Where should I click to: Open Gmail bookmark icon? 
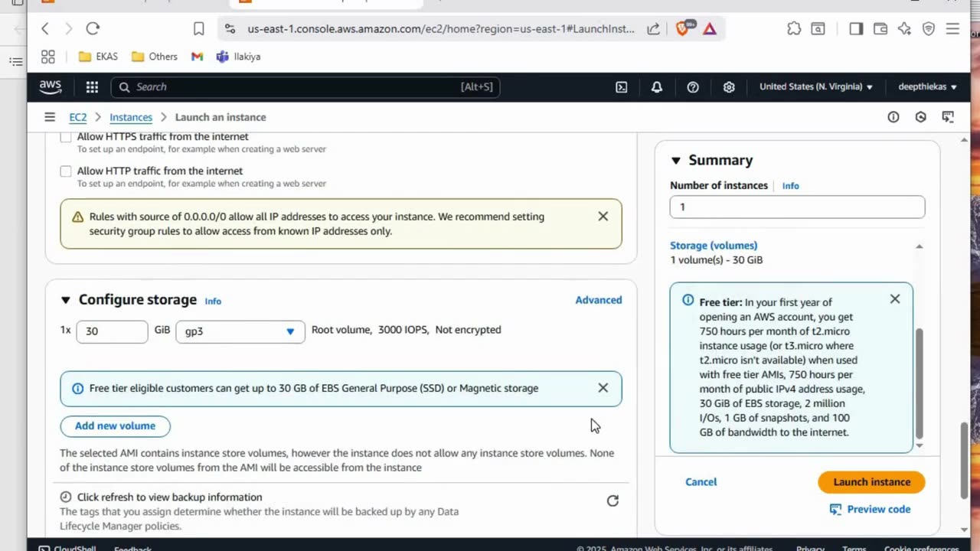pyautogui.click(x=197, y=57)
